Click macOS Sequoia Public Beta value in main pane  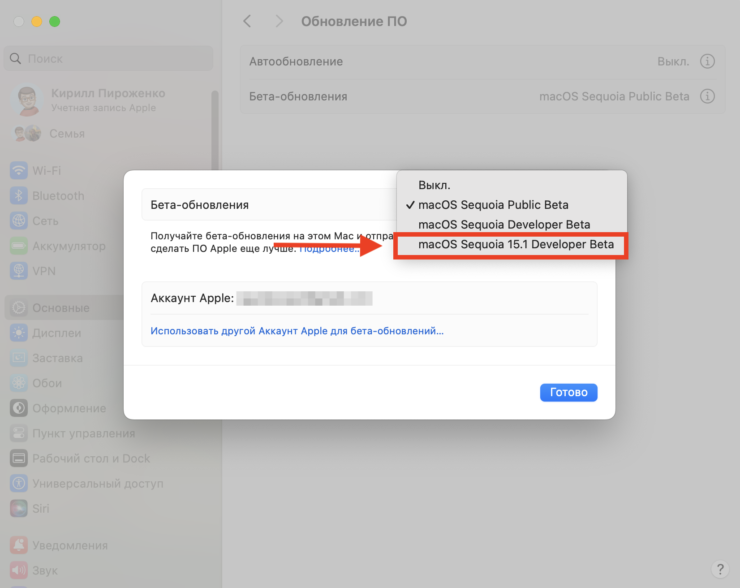614,96
